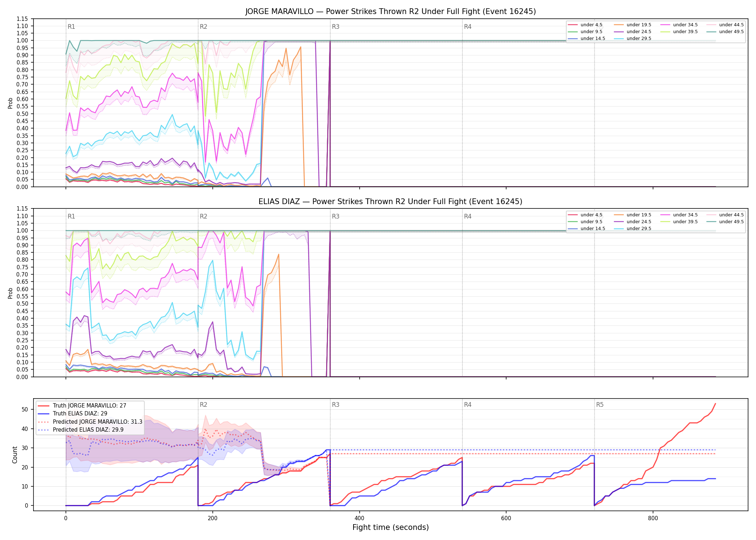The image size is (756, 540).
Task: Click the '30' tick on Count axis
Action: pos(25,448)
